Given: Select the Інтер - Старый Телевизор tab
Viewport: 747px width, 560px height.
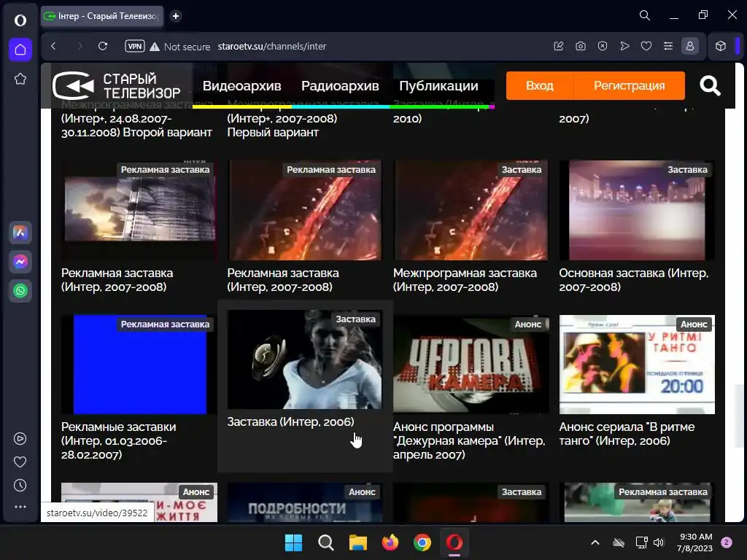Looking at the screenshot, I should (102, 16).
